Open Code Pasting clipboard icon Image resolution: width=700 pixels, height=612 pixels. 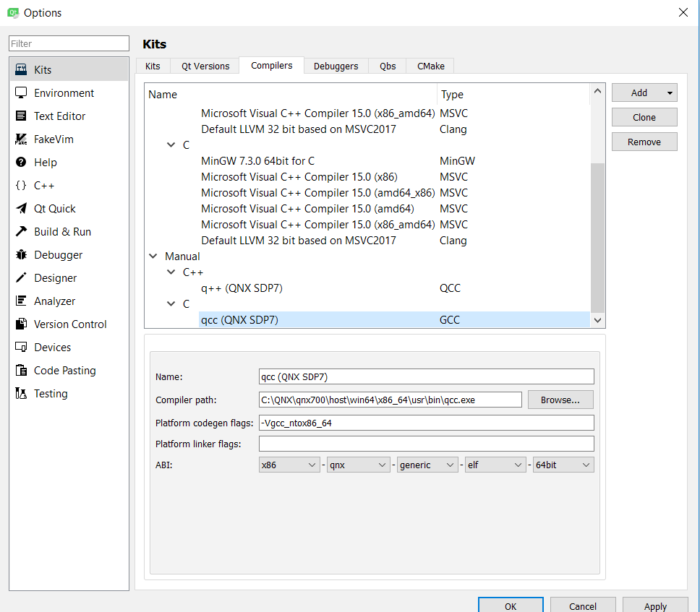pyautogui.click(x=21, y=370)
